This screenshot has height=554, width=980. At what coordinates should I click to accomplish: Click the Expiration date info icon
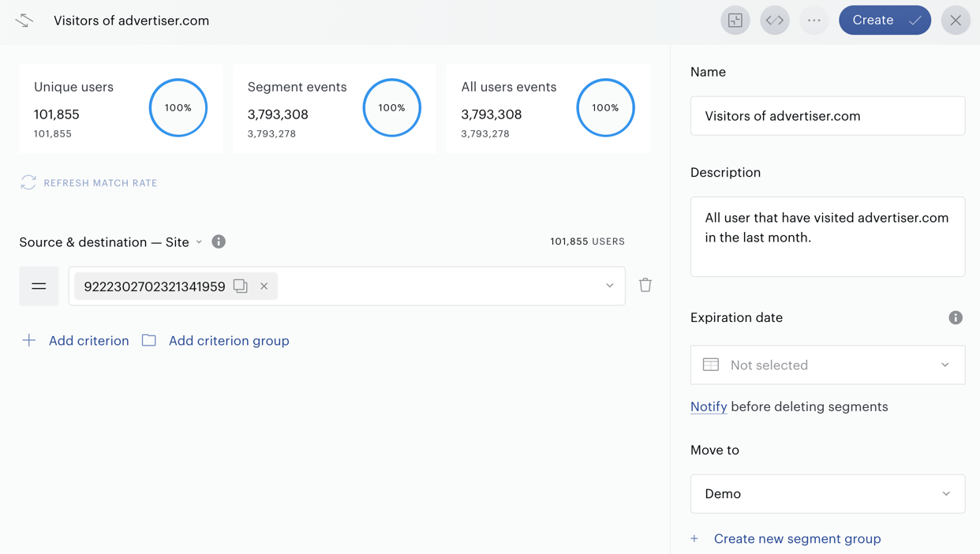point(956,318)
